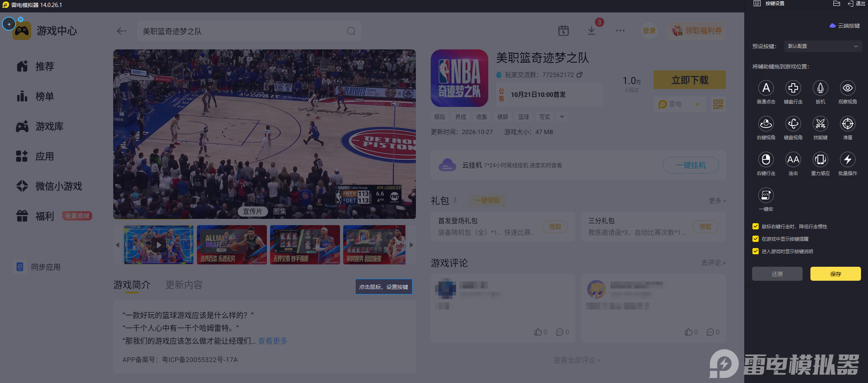Select the 普通点击 (normal tap) key icon
The height and width of the screenshot is (383, 868).
click(x=766, y=88)
